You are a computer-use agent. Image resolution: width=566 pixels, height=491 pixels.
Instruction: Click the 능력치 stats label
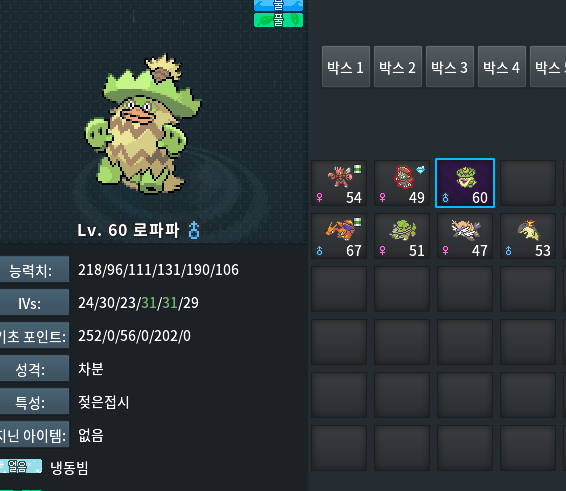coord(34,269)
